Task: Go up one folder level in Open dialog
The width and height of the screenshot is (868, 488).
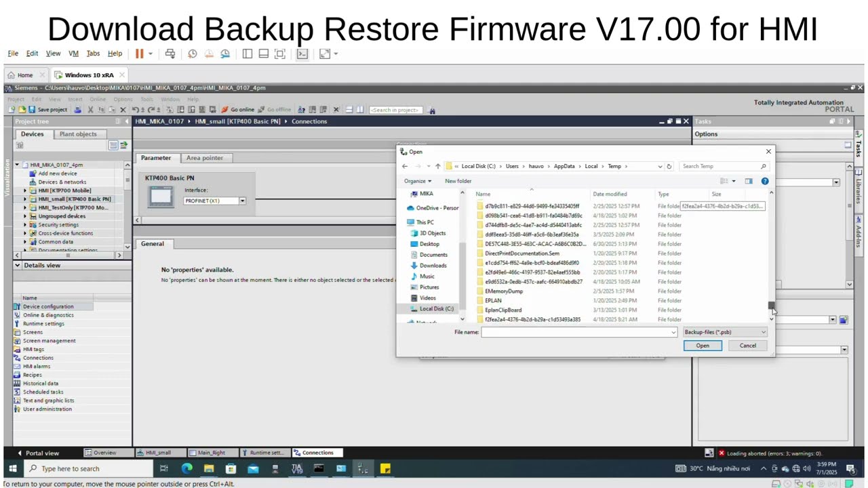Action: coord(437,166)
